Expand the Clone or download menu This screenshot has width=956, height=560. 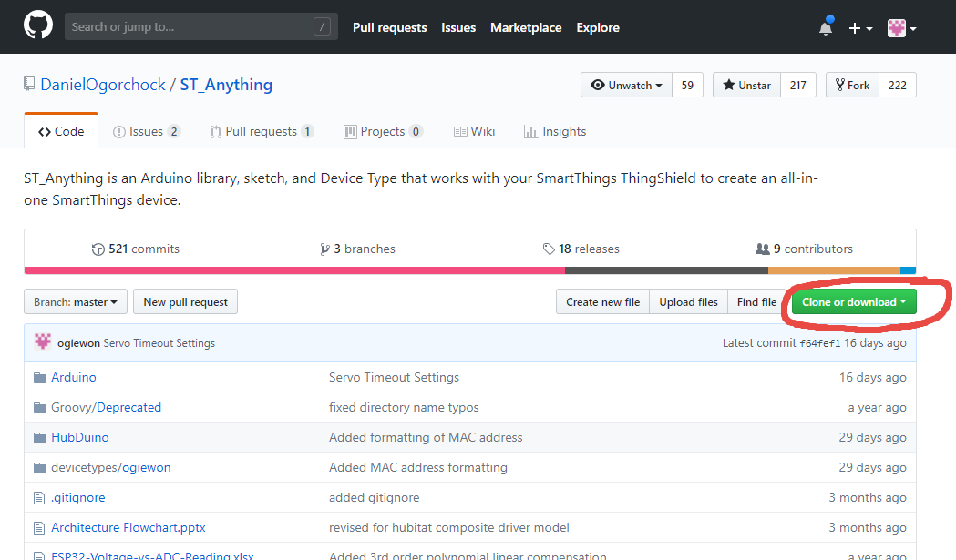pyautogui.click(x=854, y=302)
